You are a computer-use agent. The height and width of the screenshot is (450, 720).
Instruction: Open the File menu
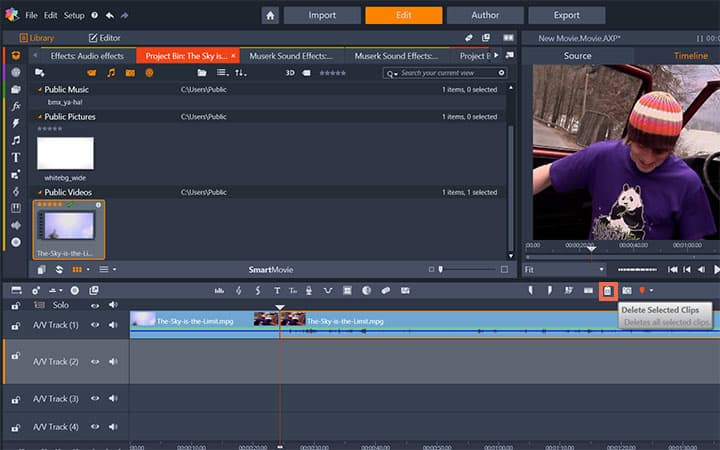(31, 15)
